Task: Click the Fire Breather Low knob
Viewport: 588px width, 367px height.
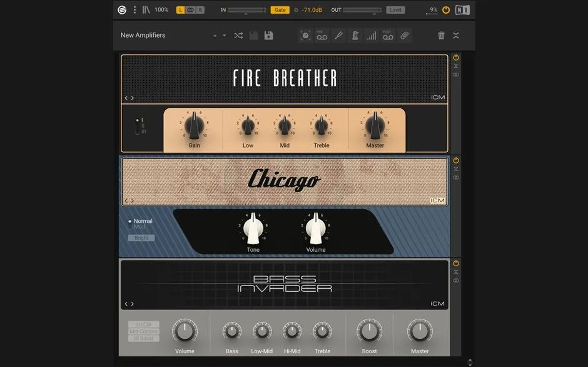Action: pyautogui.click(x=248, y=125)
